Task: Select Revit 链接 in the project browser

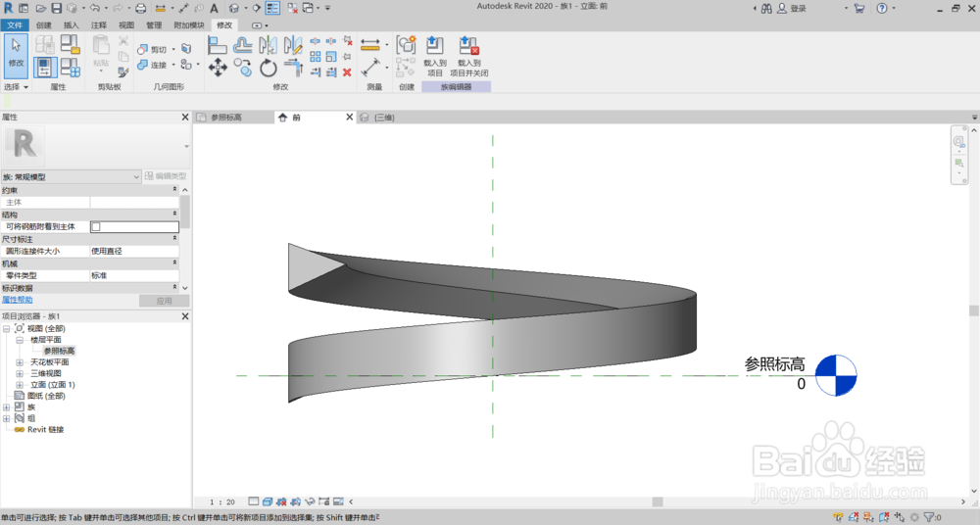Action: [x=46, y=430]
